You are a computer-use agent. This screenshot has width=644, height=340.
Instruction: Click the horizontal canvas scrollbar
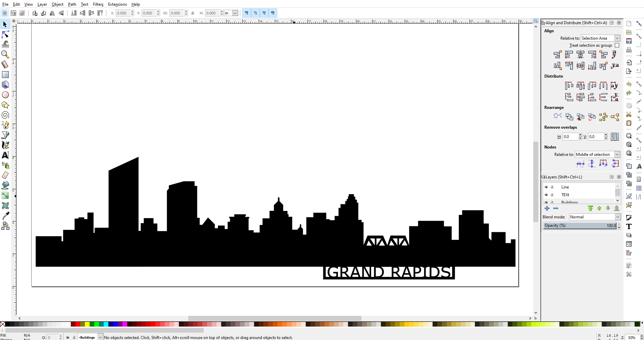pyautogui.click(x=275, y=318)
